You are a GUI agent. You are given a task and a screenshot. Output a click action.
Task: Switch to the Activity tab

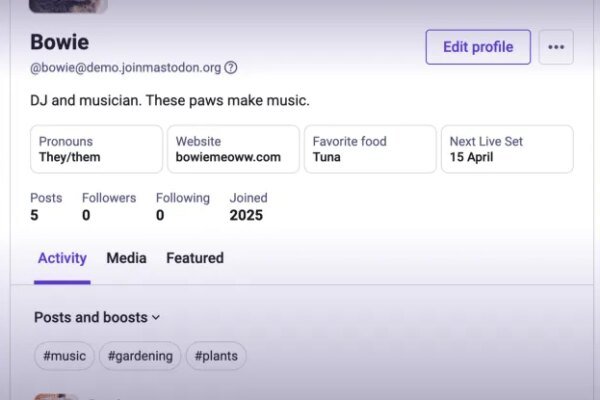click(x=62, y=258)
